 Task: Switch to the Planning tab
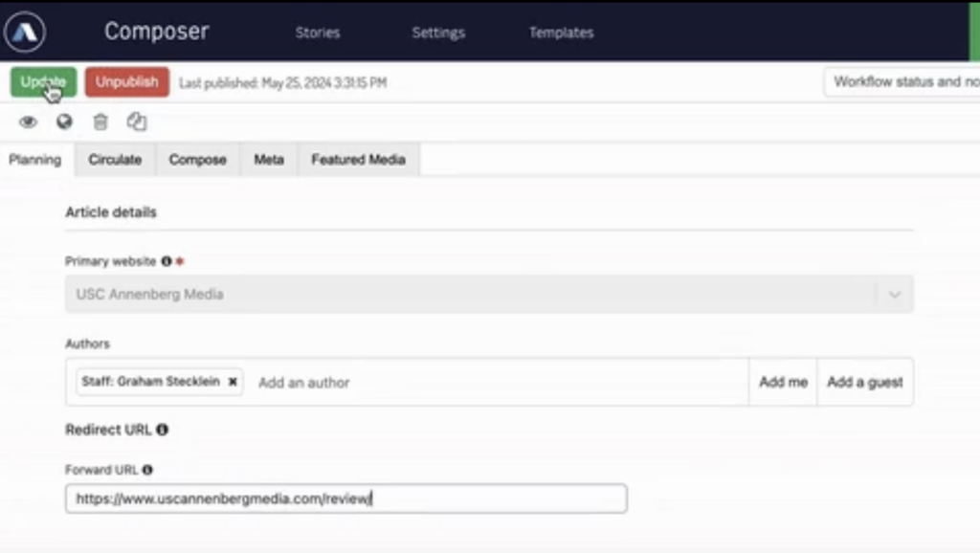tap(35, 160)
